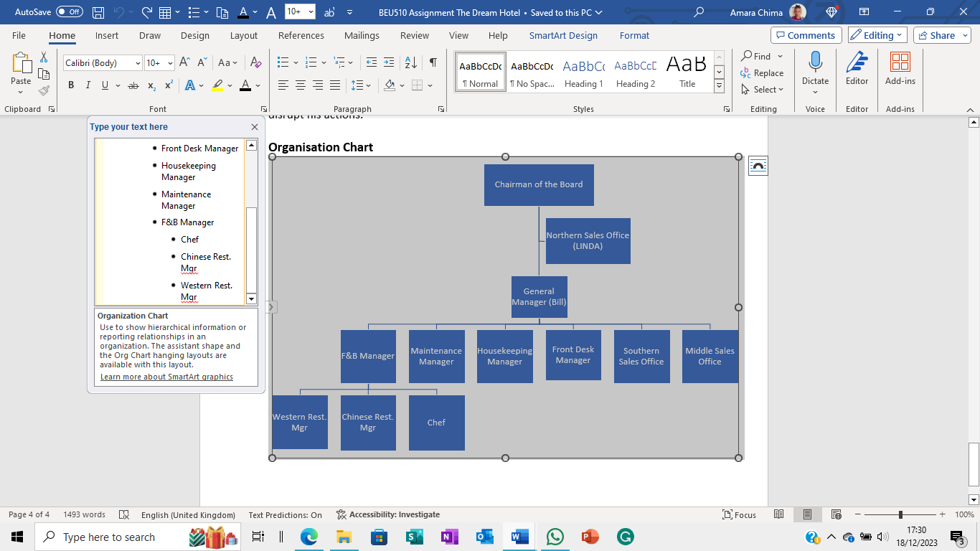Click the Layout Options icon beside chart
980x551 pixels.
coord(758,166)
